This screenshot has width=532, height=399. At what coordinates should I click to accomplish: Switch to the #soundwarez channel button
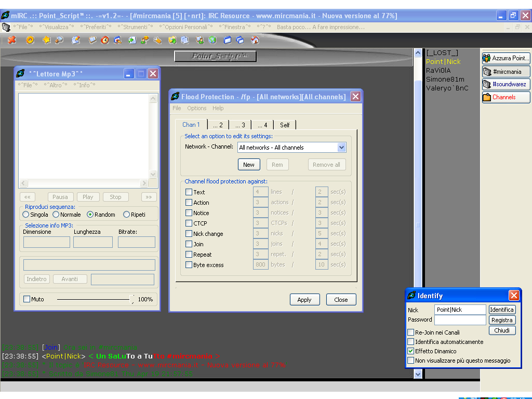point(506,84)
